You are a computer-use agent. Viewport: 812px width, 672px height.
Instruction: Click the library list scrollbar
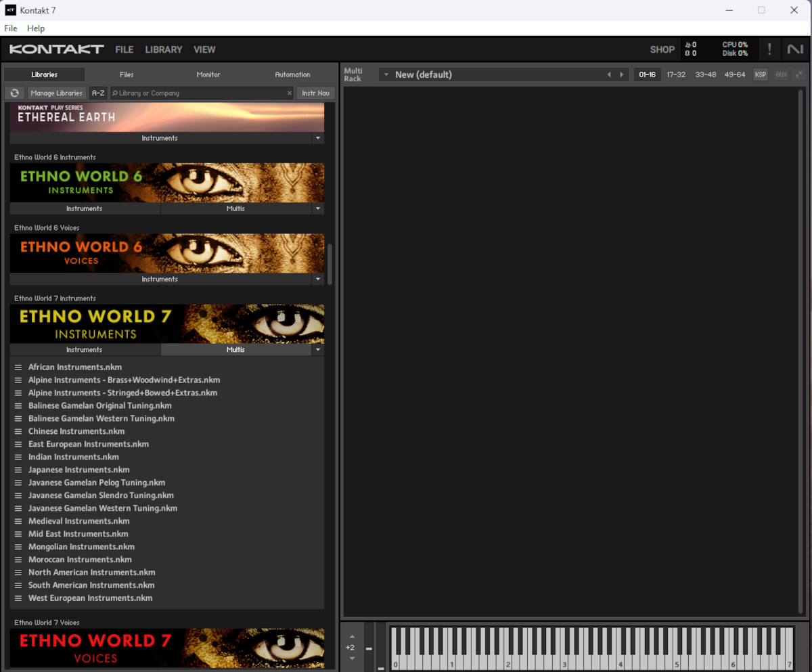pyautogui.click(x=330, y=265)
